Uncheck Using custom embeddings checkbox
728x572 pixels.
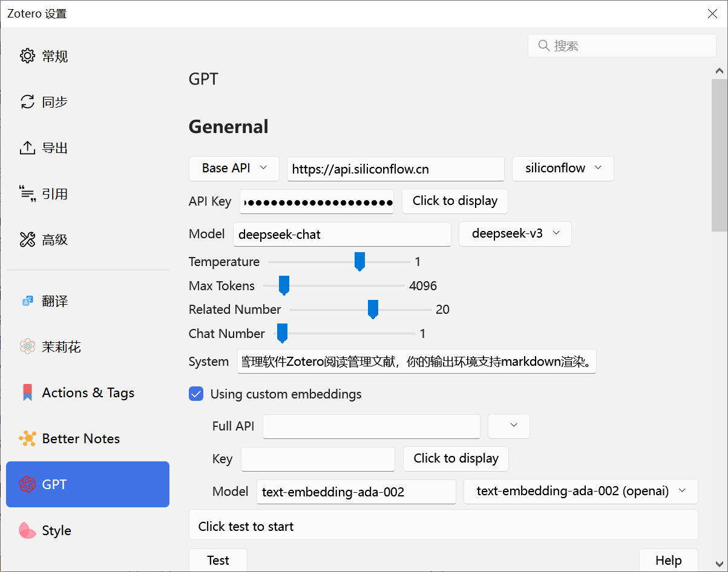pos(196,394)
